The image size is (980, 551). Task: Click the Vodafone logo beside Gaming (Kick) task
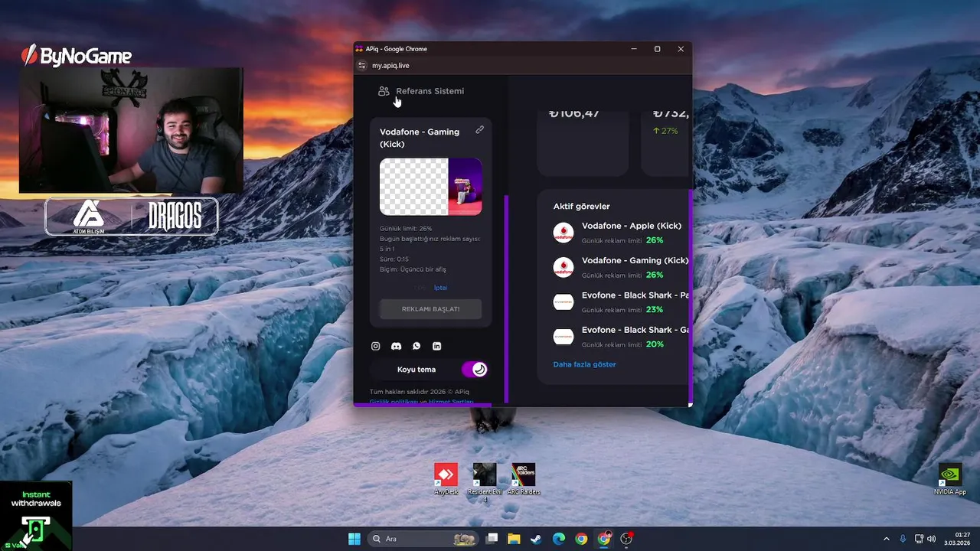click(x=563, y=267)
